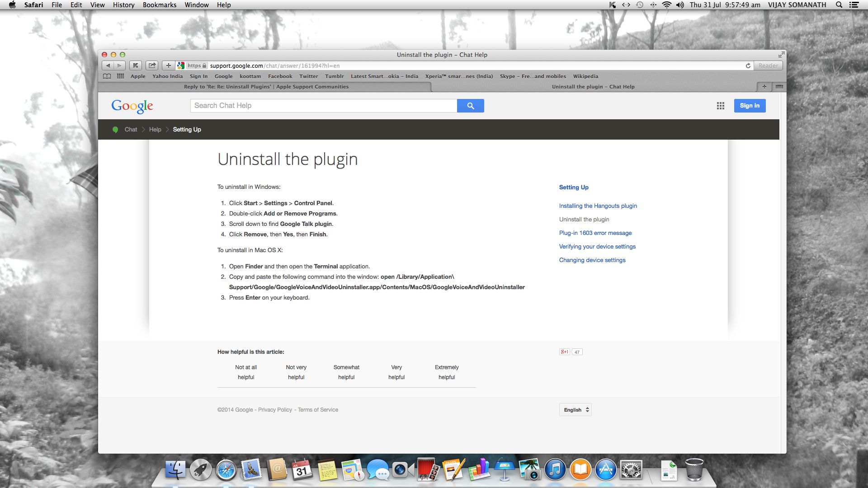Click the Share toolbar icon
Screen dimensions: 868x488
152,66
